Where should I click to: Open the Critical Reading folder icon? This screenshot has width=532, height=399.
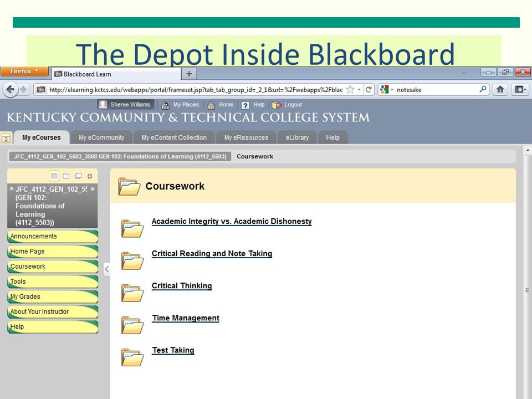pyautogui.click(x=132, y=260)
